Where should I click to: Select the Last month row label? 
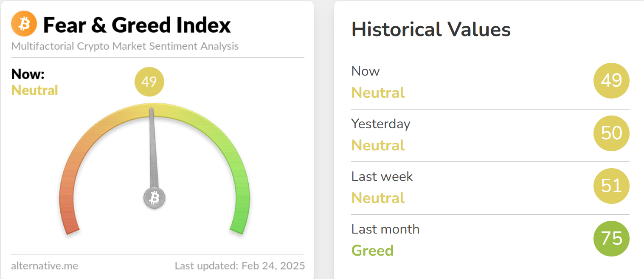tap(385, 229)
